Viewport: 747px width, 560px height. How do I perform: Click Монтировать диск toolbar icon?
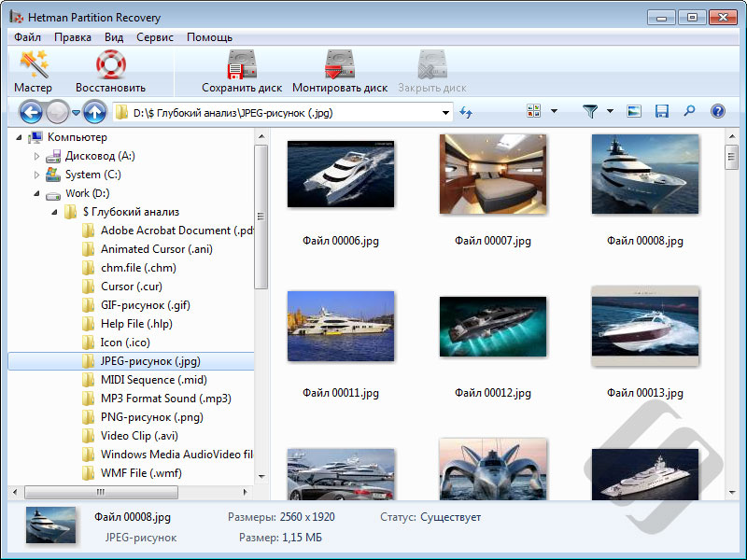(x=339, y=72)
